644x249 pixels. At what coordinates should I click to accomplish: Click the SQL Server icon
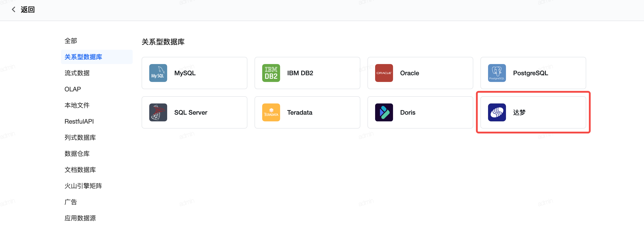158,112
